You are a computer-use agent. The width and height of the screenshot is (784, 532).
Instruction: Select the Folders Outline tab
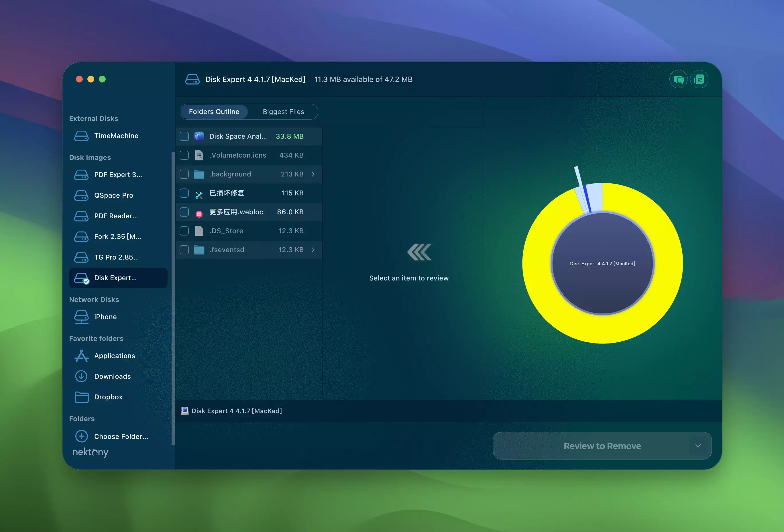(214, 112)
